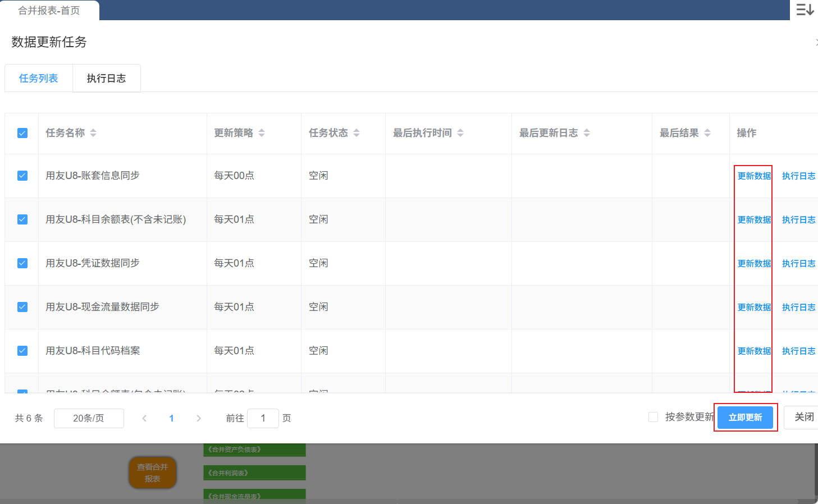Viewport: 818px width, 504px height.
Task: Click sort icon next to 最后执行时间
Action: (460, 133)
